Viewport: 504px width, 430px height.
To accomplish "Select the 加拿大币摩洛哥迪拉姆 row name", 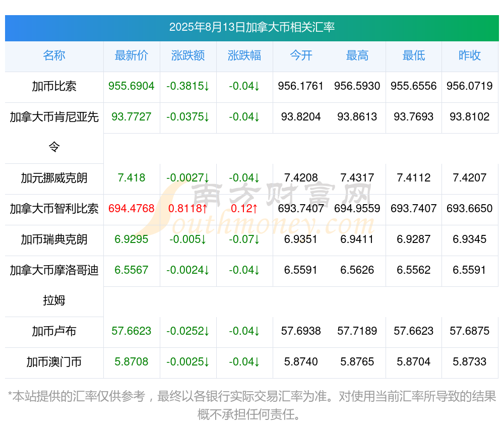I will pyautogui.click(x=54, y=285).
